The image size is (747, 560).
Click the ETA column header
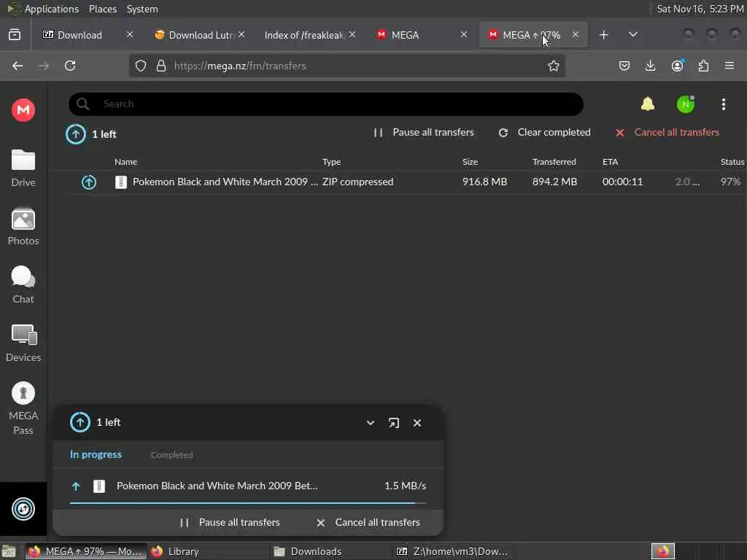coord(610,162)
